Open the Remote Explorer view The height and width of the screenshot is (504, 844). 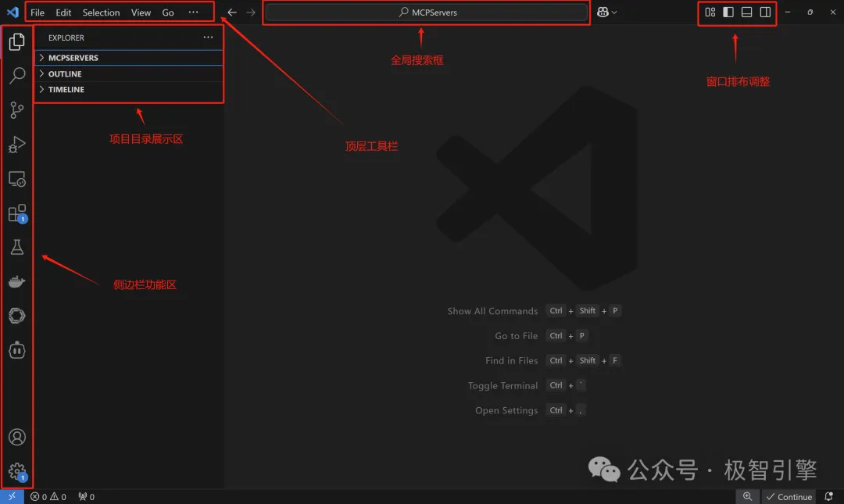(16, 178)
